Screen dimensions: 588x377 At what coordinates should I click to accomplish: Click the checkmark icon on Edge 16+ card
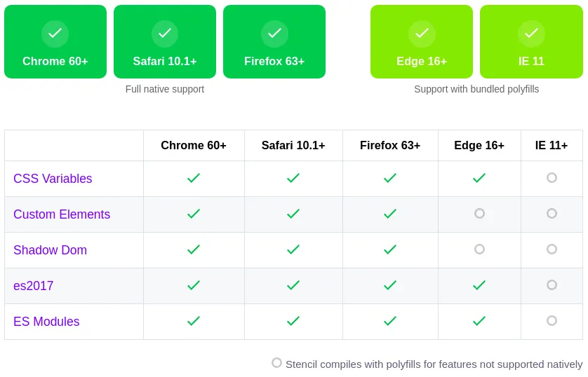click(422, 34)
